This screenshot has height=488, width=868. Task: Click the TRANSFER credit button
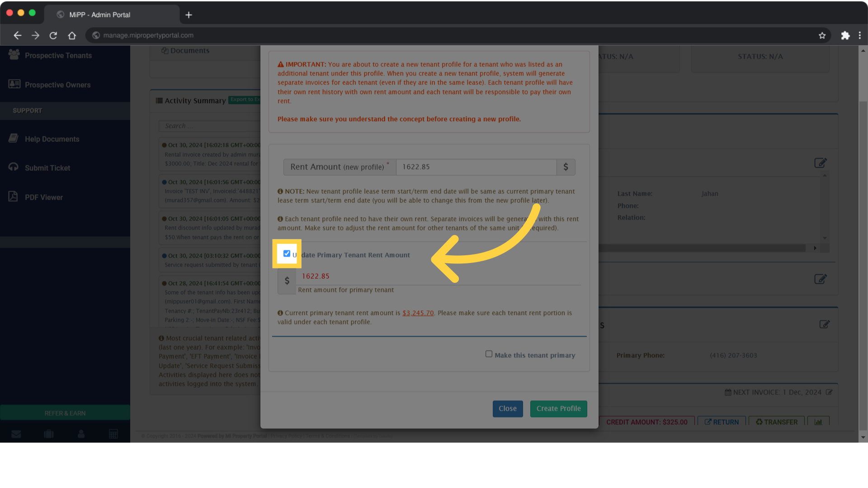[777, 422]
